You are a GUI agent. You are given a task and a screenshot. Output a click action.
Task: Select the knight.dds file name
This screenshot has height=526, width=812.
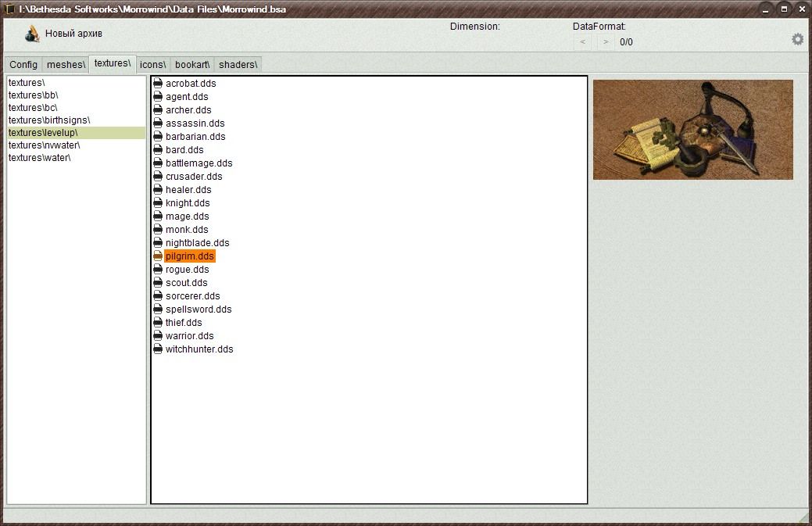(188, 203)
